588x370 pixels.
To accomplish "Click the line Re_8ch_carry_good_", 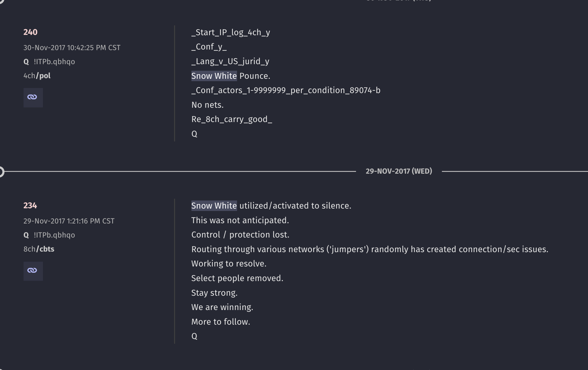I will pos(232,119).
